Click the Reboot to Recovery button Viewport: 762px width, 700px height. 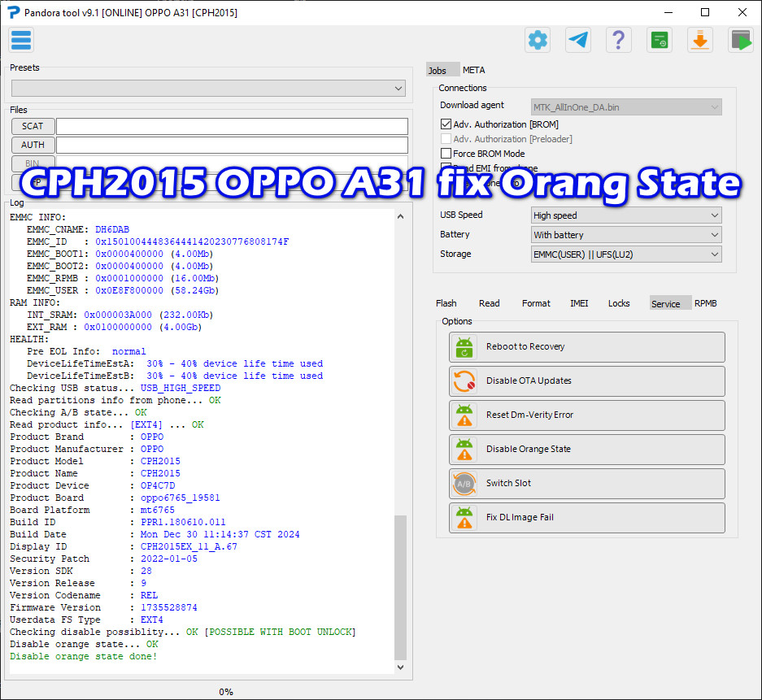(x=587, y=347)
